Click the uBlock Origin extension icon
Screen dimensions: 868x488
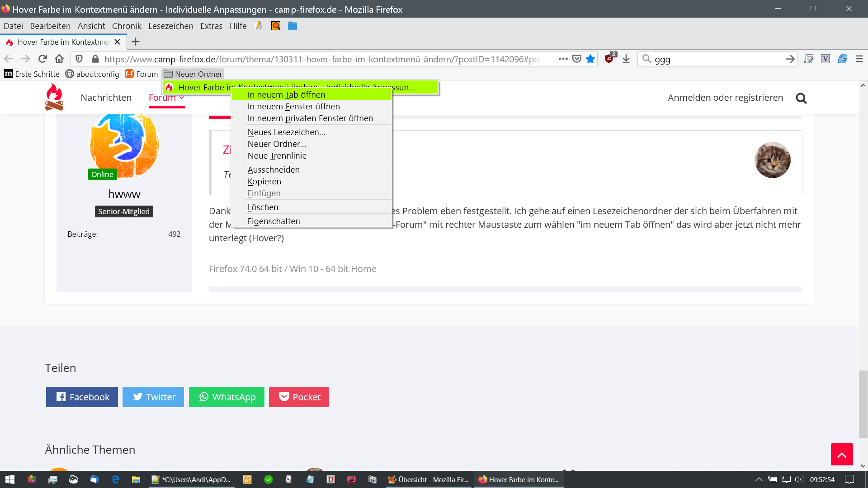(x=609, y=59)
